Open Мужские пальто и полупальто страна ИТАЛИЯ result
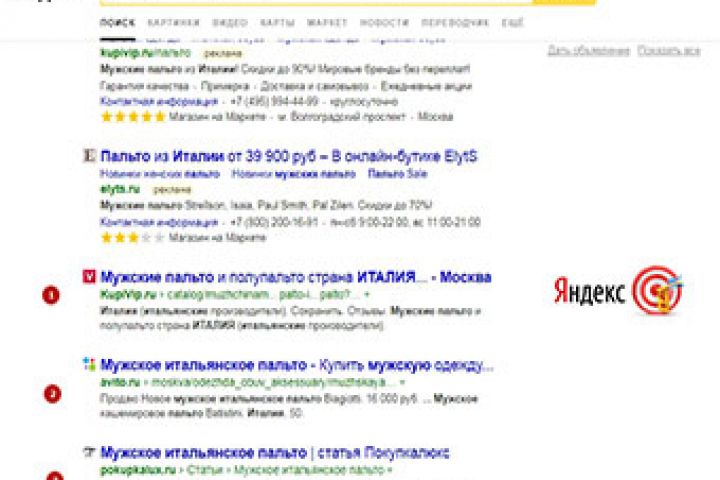 (x=296, y=277)
